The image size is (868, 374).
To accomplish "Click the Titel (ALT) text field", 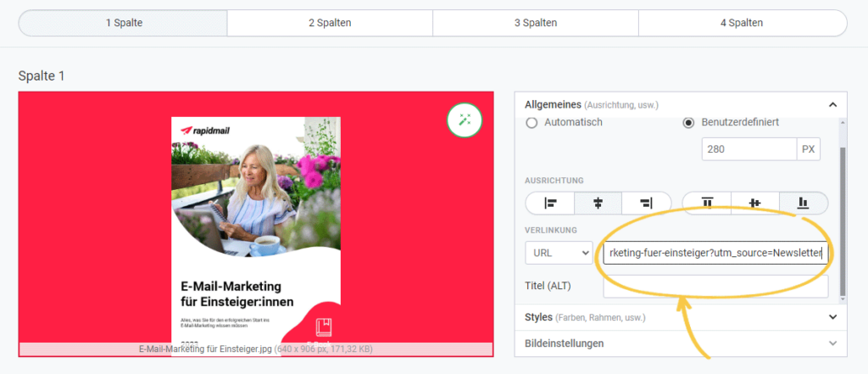I will point(715,286).
